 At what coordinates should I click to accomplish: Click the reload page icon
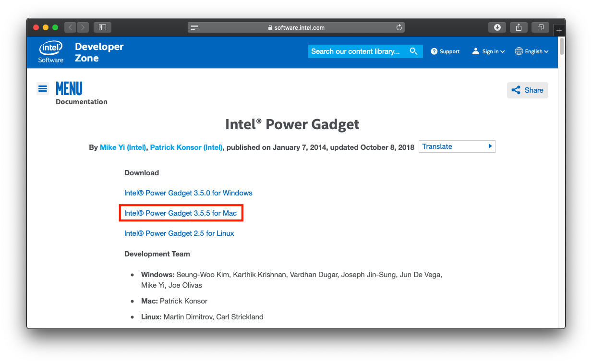(x=399, y=27)
